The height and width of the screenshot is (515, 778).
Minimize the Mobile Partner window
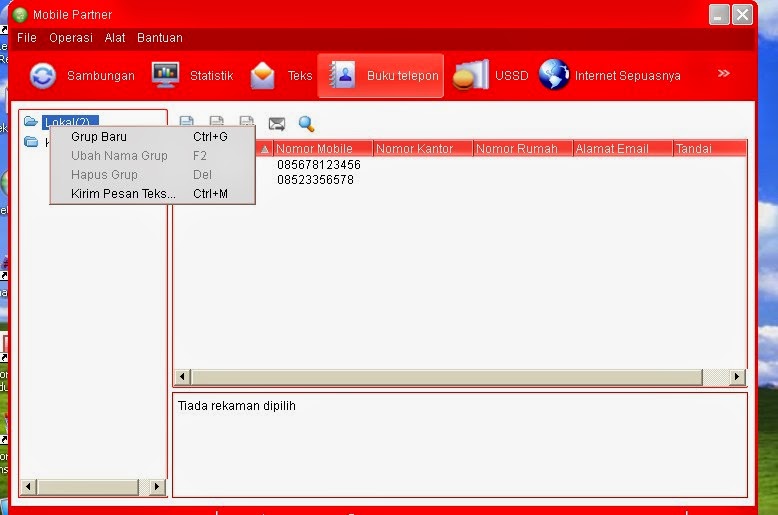pos(718,14)
